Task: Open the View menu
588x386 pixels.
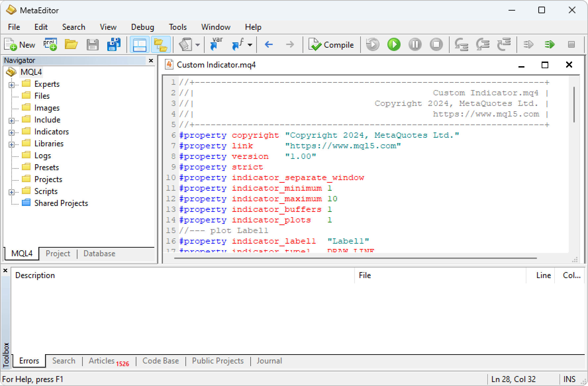Action: coord(108,27)
